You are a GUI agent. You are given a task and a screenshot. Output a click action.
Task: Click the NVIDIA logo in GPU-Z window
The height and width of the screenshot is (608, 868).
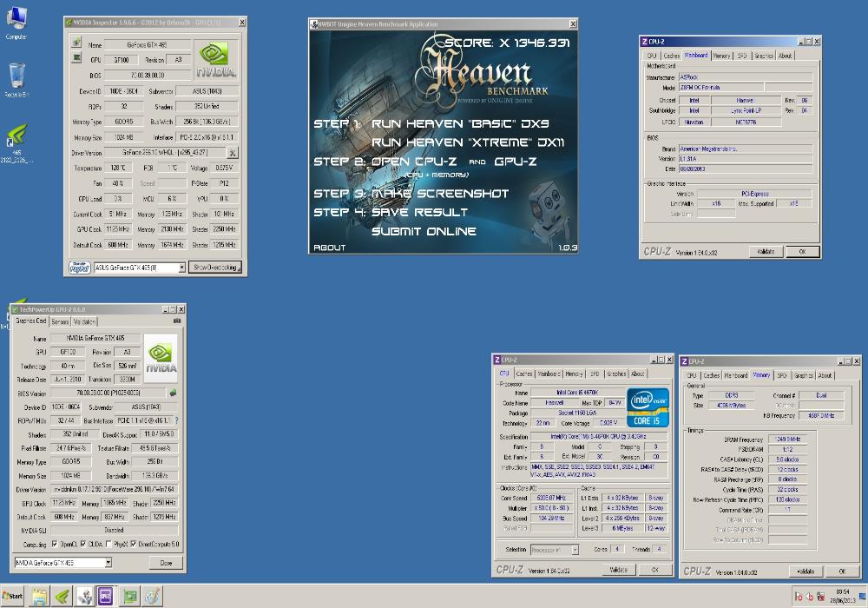tap(161, 358)
